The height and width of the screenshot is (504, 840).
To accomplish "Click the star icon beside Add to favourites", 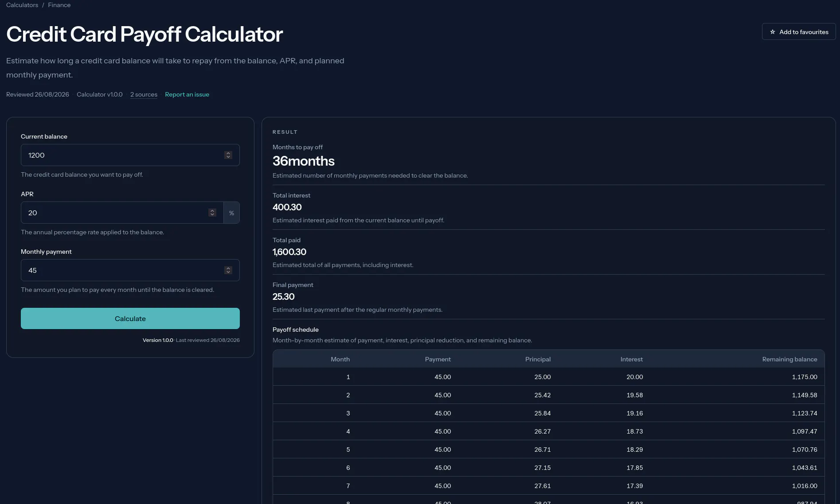I will coord(773,32).
